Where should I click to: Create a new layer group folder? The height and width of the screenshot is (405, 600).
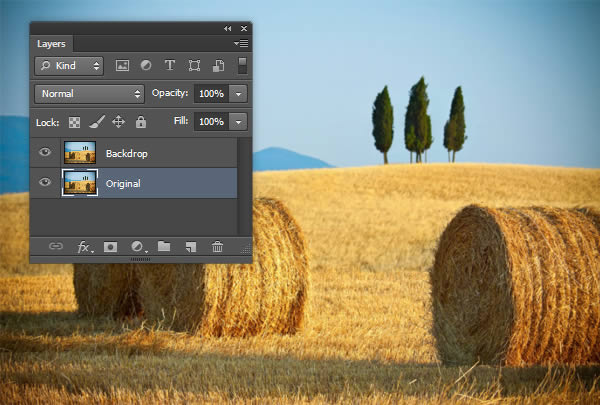click(x=164, y=246)
